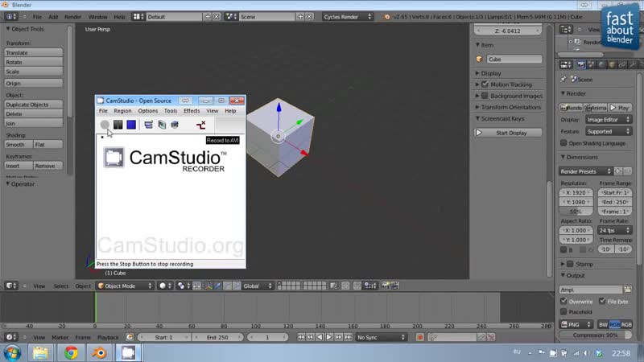Open Blender Render menu

click(x=72, y=17)
